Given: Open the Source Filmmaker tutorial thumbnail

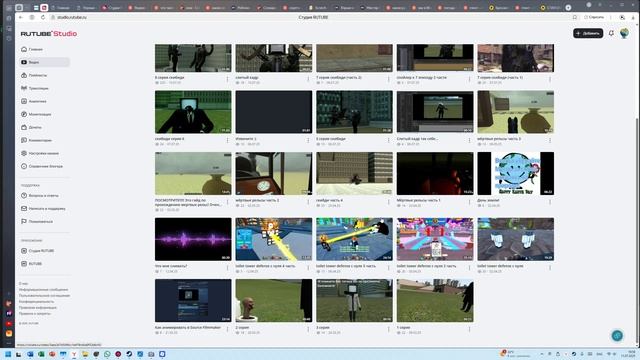Looking at the screenshot, I should tap(193, 300).
